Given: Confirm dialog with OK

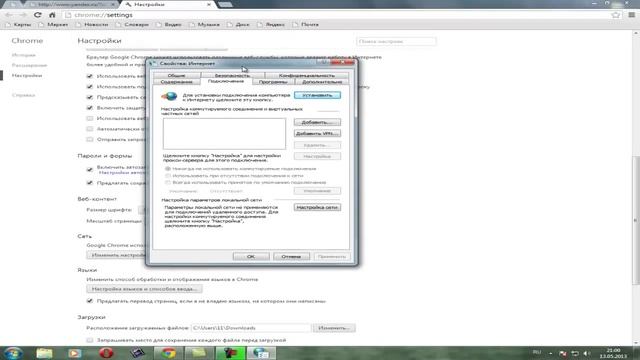Looking at the screenshot, I should pyautogui.click(x=251, y=256).
